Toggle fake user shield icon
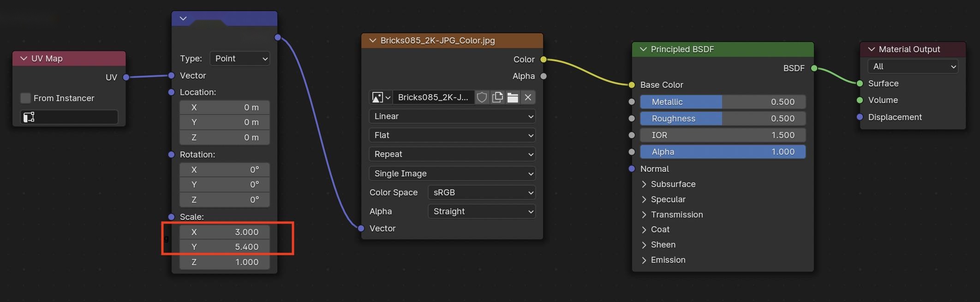 [482, 97]
